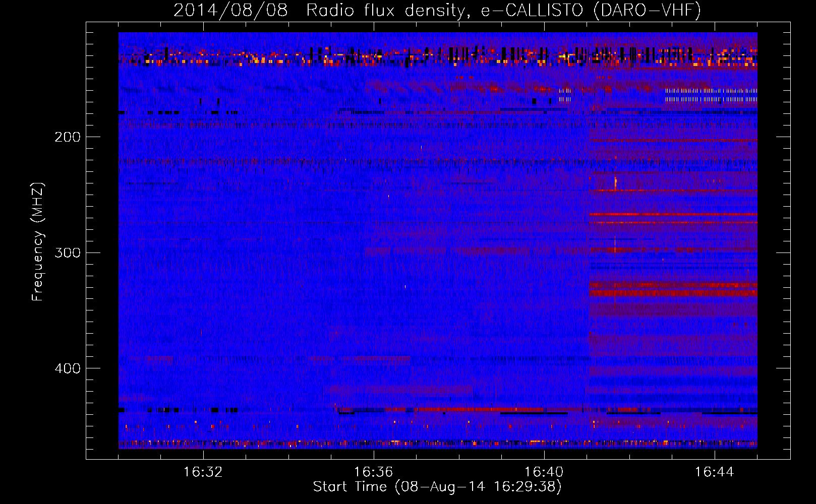The width and height of the screenshot is (816, 504).
Task: Click the 300 frequency tick label
Action: click(x=68, y=253)
